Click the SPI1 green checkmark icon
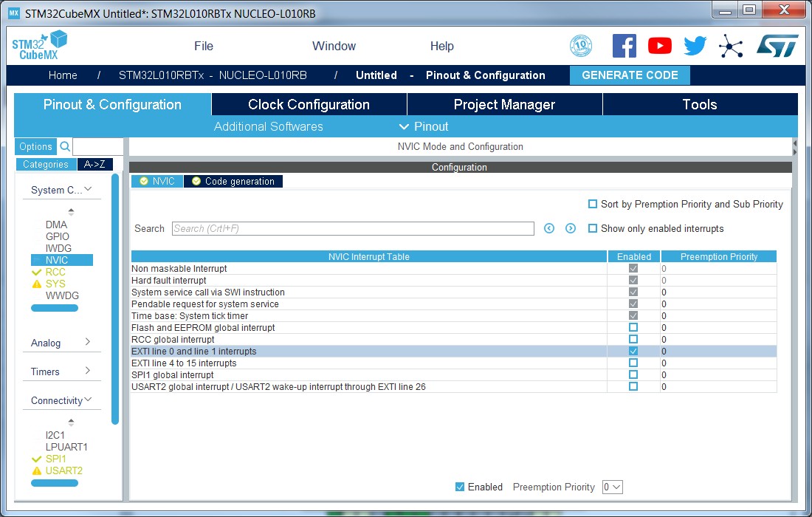Viewport: 812px width, 517px height. [x=36, y=459]
